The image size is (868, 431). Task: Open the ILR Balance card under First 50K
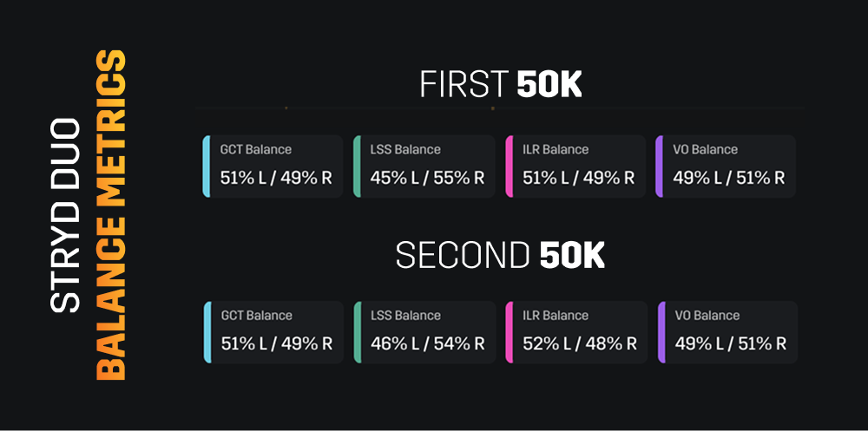tap(575, 166)
